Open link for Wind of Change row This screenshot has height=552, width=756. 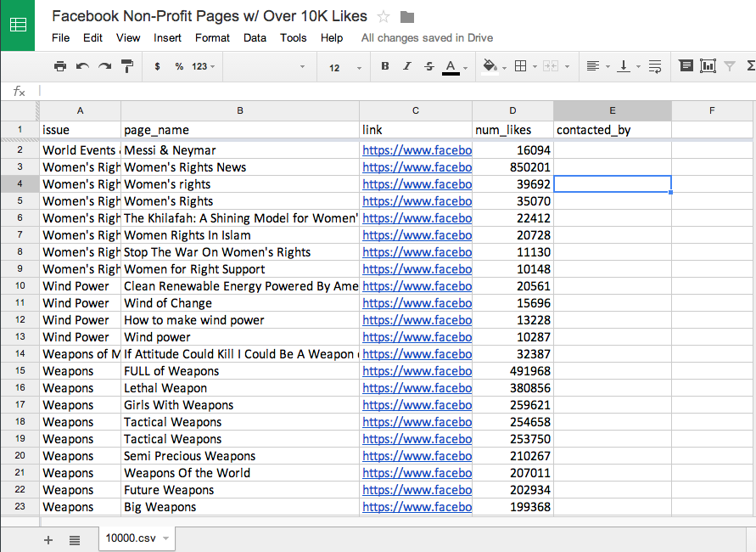[x=417, y=303]
